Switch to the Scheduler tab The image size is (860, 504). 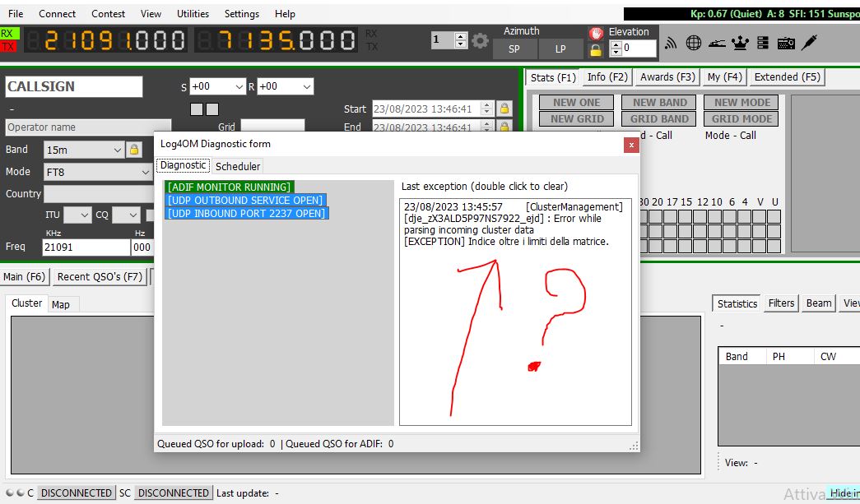[x=238, y=166]
